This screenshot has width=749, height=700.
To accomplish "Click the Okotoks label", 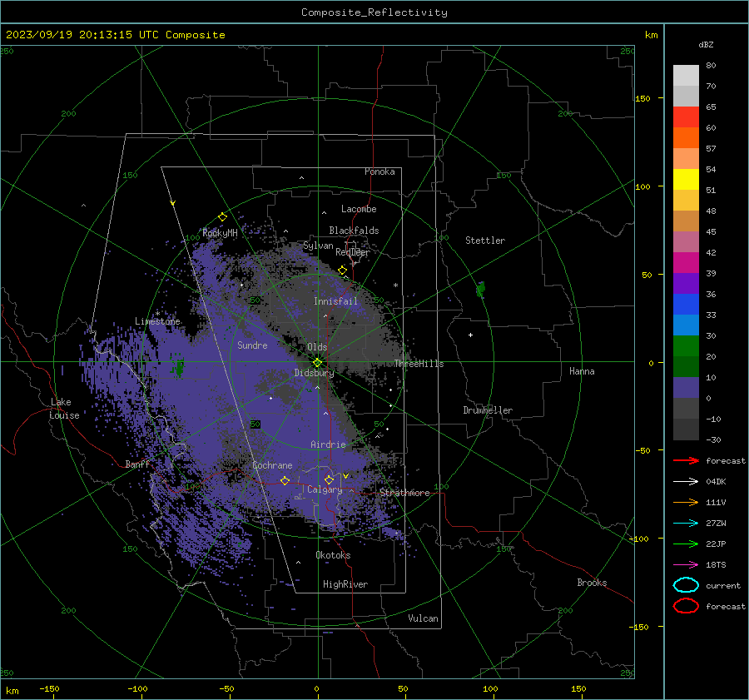I will [x=333, y=555].
